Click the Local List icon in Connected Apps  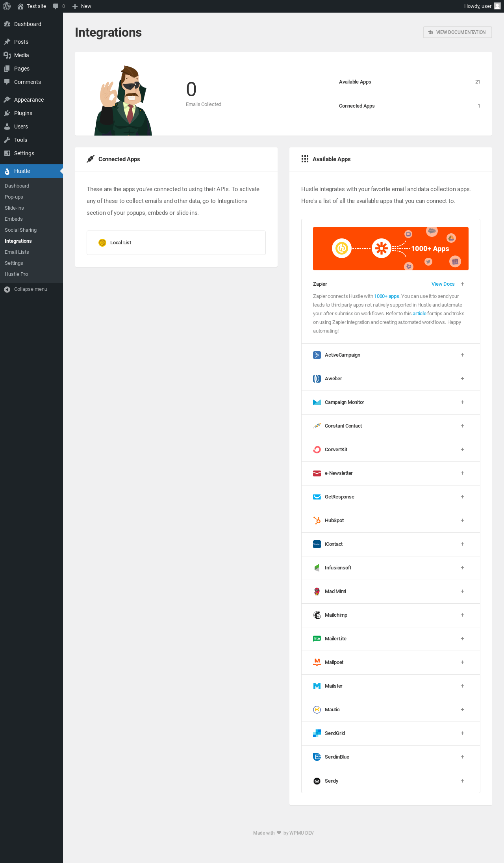point(102,243)
